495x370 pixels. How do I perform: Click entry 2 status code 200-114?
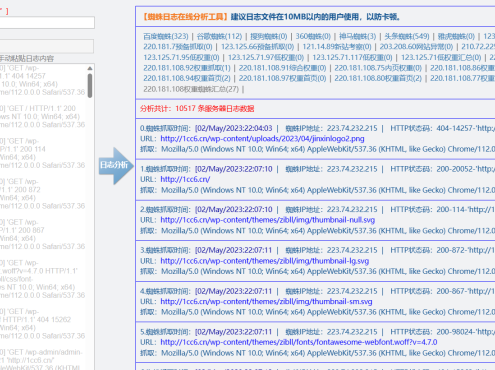(451, 210)
